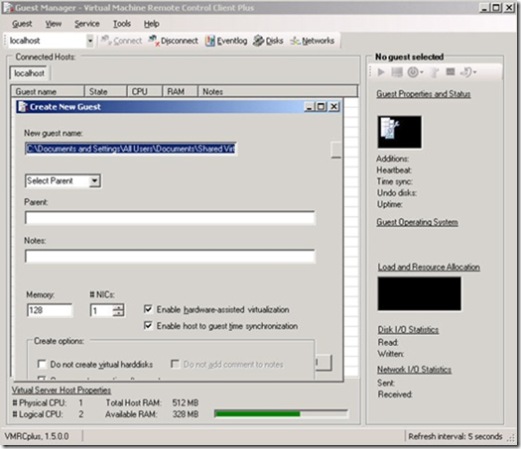Toggle Enable host to guest time synchronization
This screenshot has width=521, height=449.
pyautogui.click(x=148, y=325)
